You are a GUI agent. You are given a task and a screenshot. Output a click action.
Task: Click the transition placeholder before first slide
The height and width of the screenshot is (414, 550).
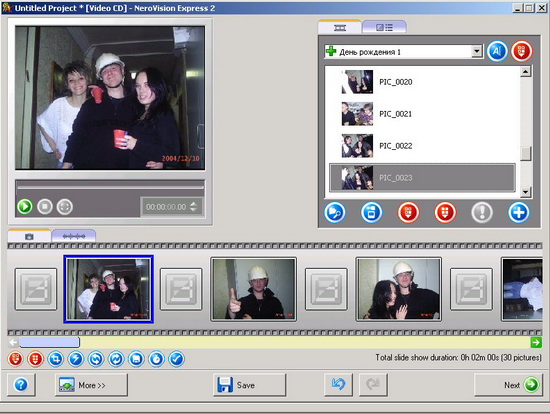pos(36,289)
